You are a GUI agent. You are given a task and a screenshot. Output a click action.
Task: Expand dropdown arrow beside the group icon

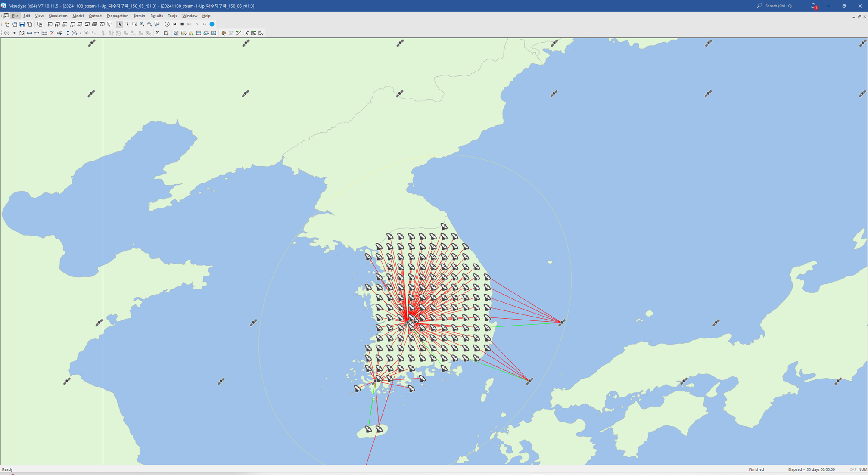click(81, 33)
